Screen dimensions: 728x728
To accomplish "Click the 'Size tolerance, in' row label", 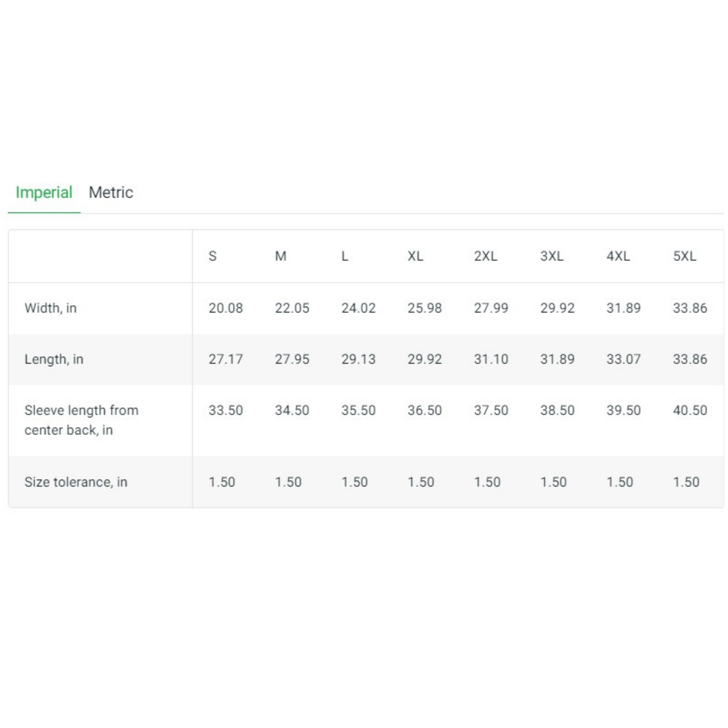I will pos(76,482).
